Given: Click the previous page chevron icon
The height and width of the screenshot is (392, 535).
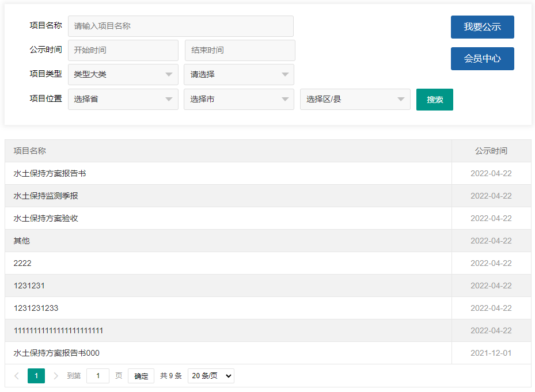Looking at the screenshot, I should pyautogui.click(x=16, y=375).
